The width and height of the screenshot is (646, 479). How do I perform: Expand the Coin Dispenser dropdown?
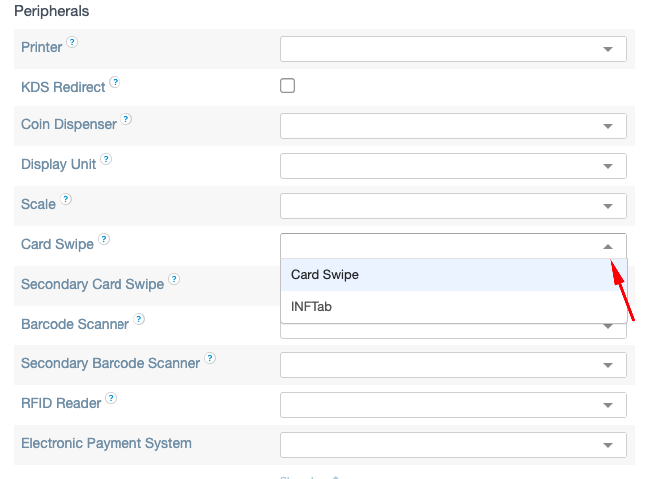point(453,126)
